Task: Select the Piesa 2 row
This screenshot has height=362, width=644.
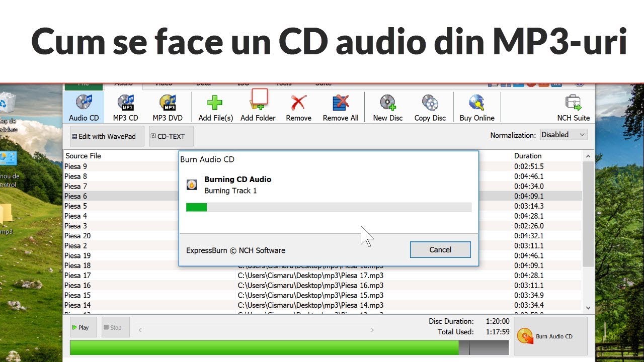Action: click(x=323, y=246)
